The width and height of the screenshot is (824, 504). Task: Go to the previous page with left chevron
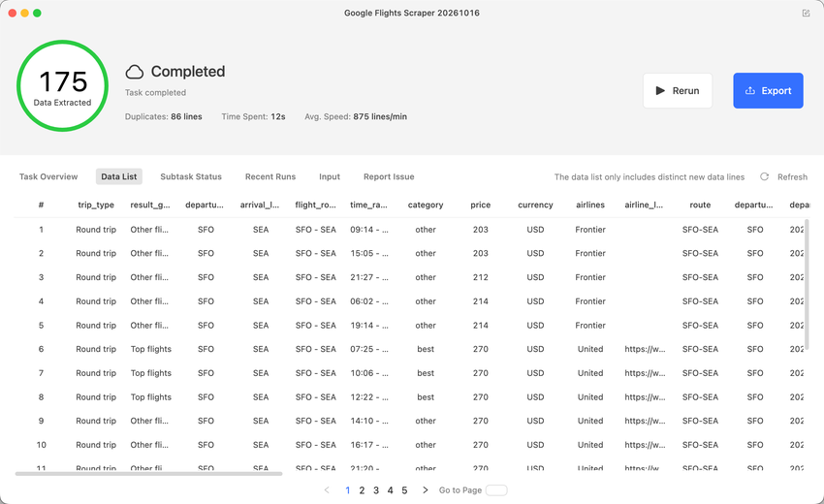pyautogui.click(x=327, y=489)
